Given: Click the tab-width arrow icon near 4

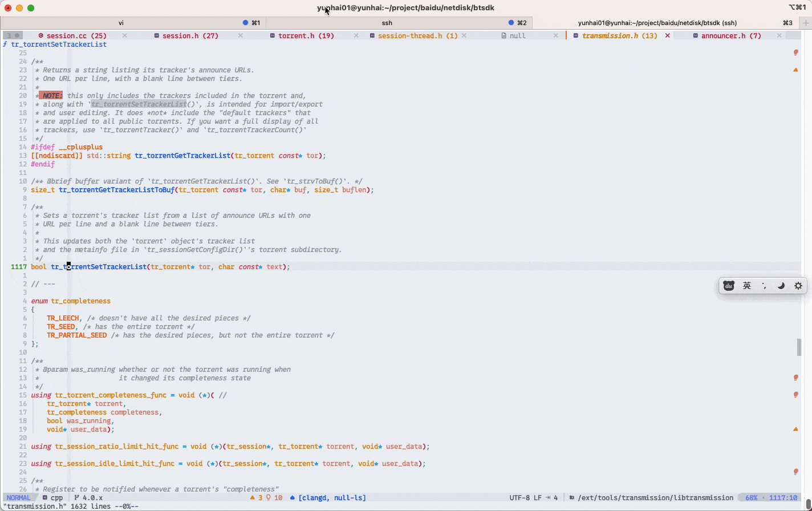Looking at the screenshot, I should click(x=549, y=498).
